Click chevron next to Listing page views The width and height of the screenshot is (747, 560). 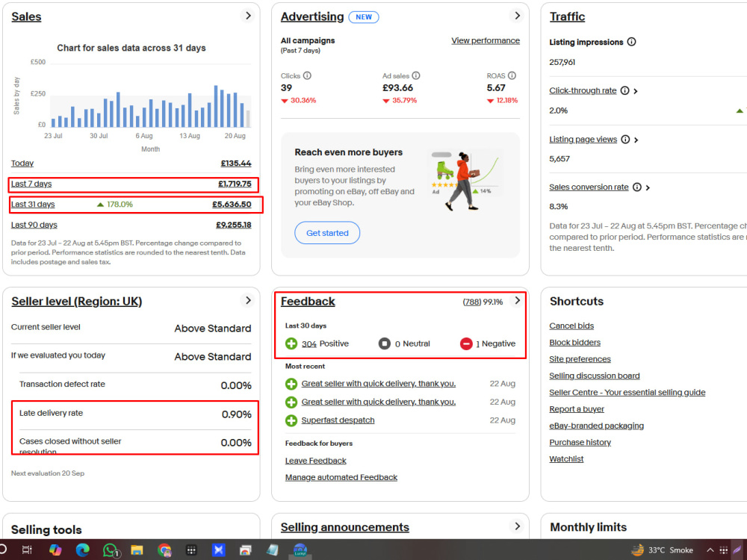coord(636,140)
